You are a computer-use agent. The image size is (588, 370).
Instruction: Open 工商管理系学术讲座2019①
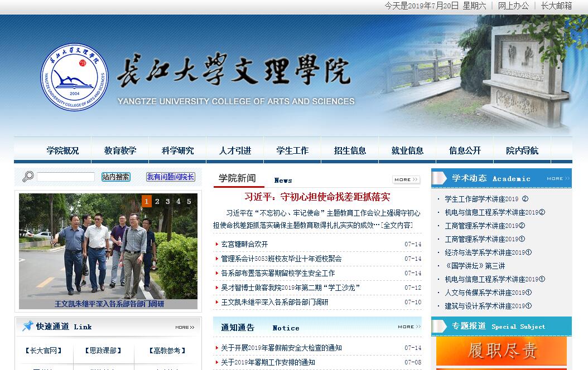click(x=484, y=239)
